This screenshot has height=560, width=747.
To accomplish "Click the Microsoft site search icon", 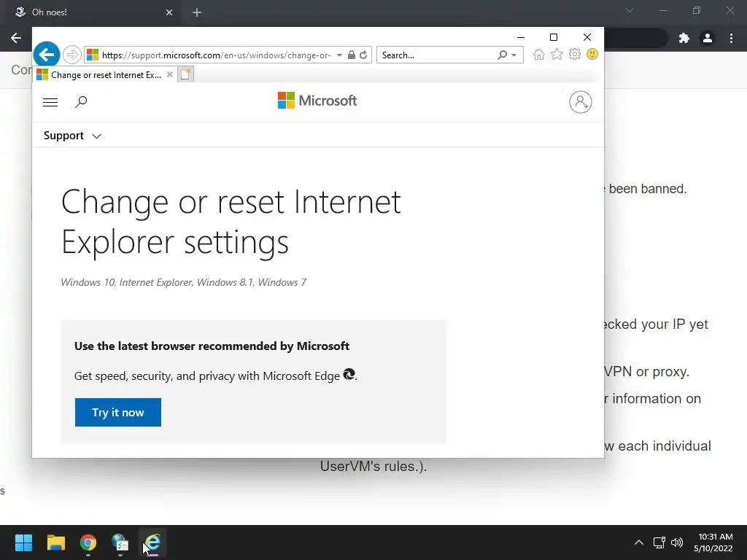I will 81,101.
